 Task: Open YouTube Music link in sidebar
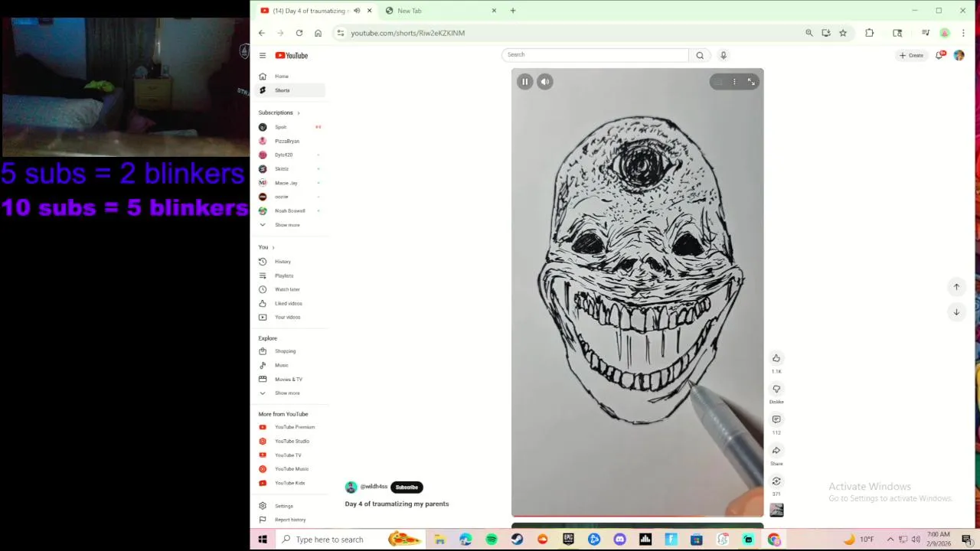coord(291,469)
